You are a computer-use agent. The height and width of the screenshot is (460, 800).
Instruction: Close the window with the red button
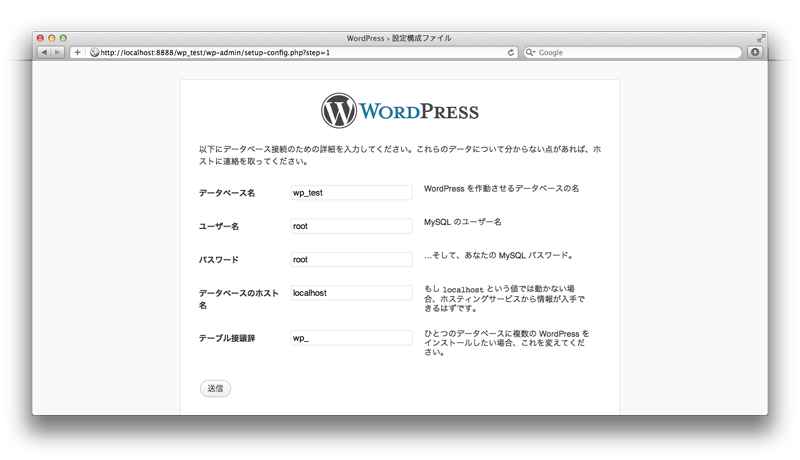point(40,38)
